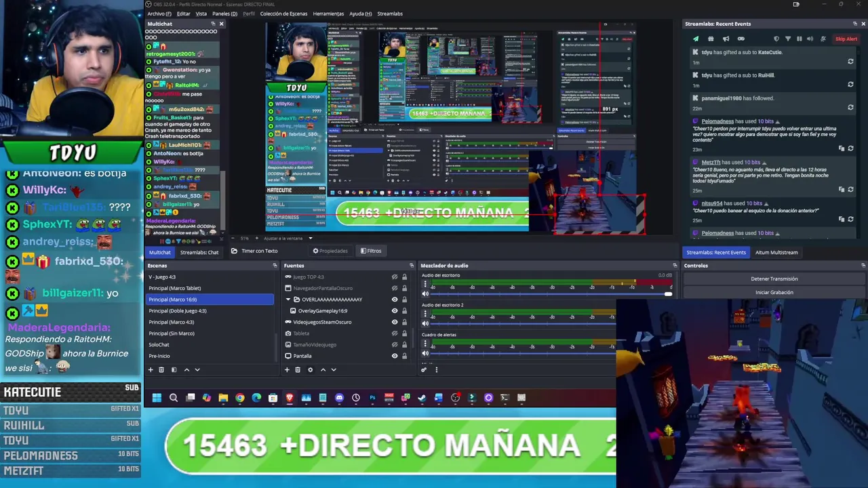Hide the OVERLAAAAAAAAAAAAAAY group
868x488 pixels.
[395, 300]
